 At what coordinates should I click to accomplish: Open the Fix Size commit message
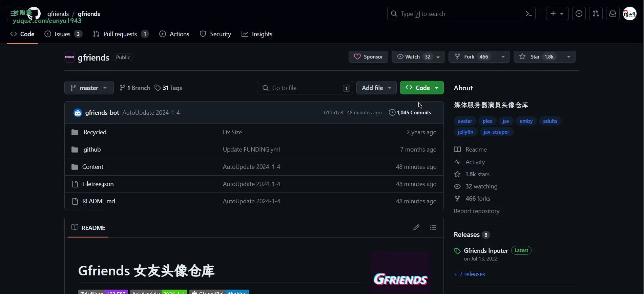click(232, 132)
